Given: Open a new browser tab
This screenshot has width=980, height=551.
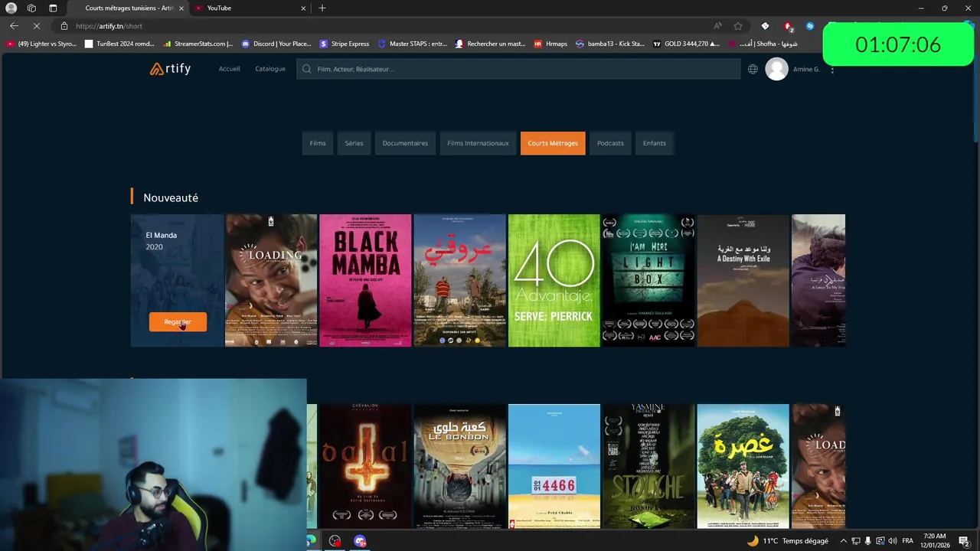Looking at the screenshot, I should point(322,8).
